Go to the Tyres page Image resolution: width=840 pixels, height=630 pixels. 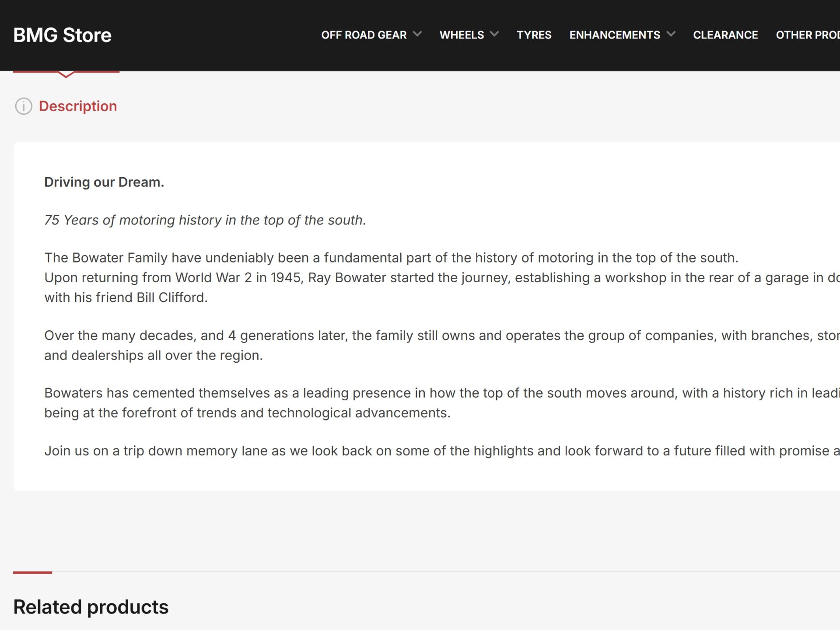tap(534, 35)
